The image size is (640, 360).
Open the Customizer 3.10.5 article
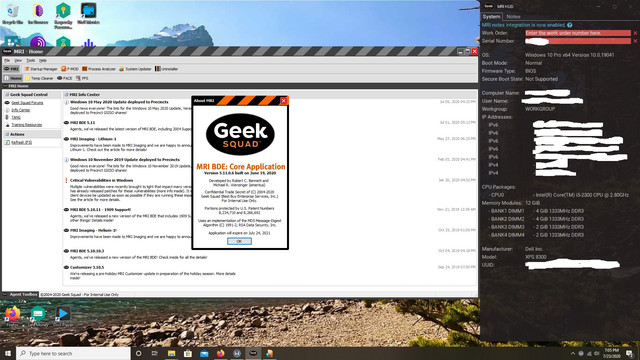pyautogui.click(x=87, y=267)
